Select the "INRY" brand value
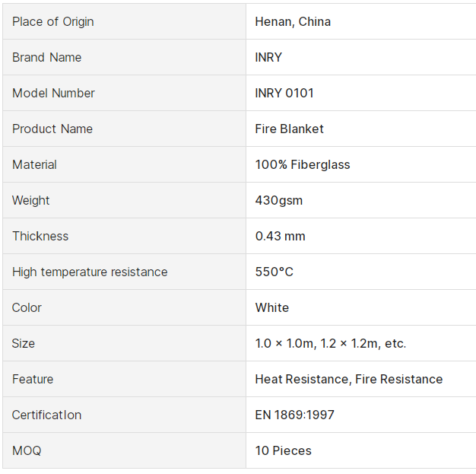The height and width of the screenshot is (474, 476). point(268,57)
